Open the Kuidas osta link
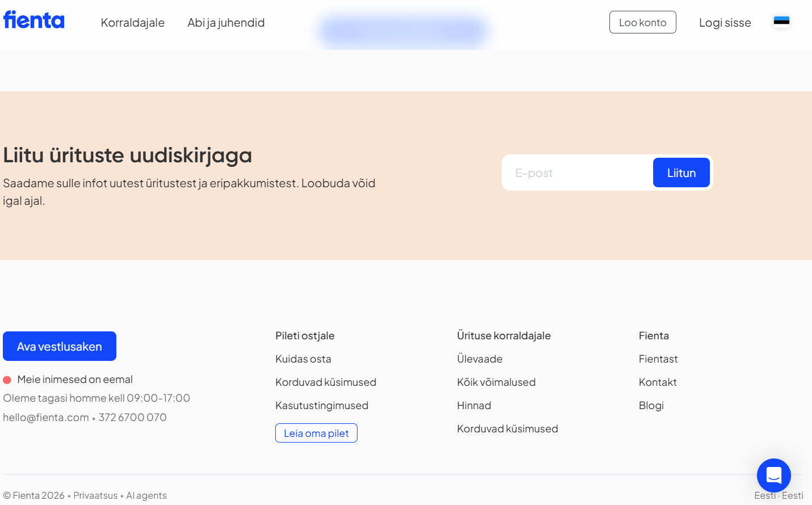This screenshot has height=505, width=812. tap(303, 359)
